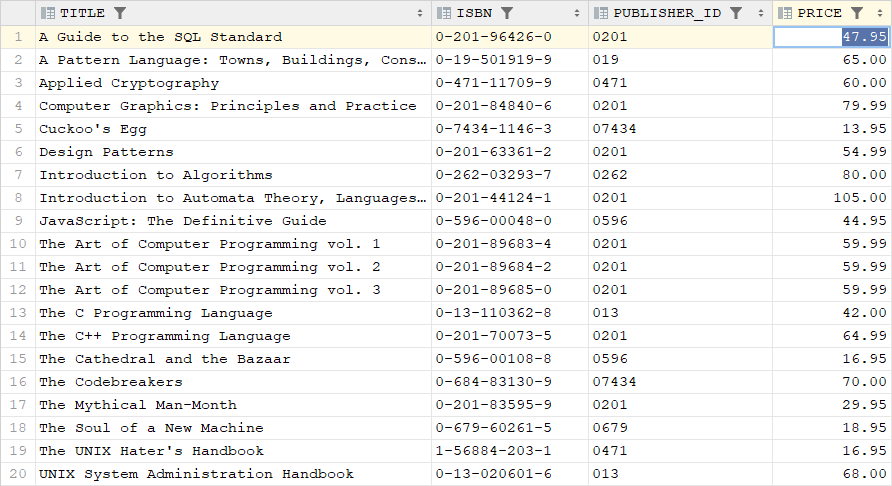Toggle sort arrows on PUBLISHER_ID column
This screenshot has width=892, height=486.
(761, 13)
